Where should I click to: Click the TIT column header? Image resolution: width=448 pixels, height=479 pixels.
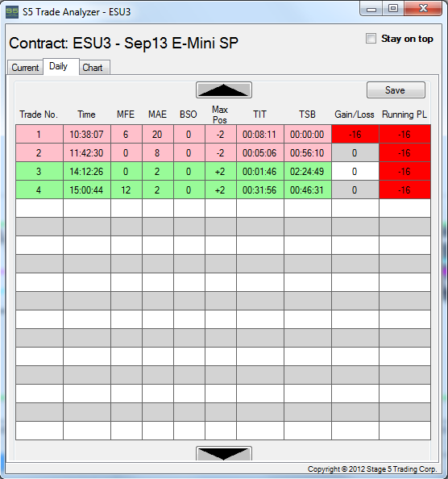point(259,115)
